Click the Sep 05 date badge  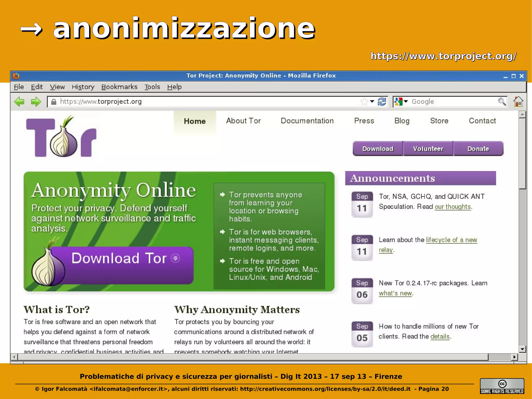point(362,334)
